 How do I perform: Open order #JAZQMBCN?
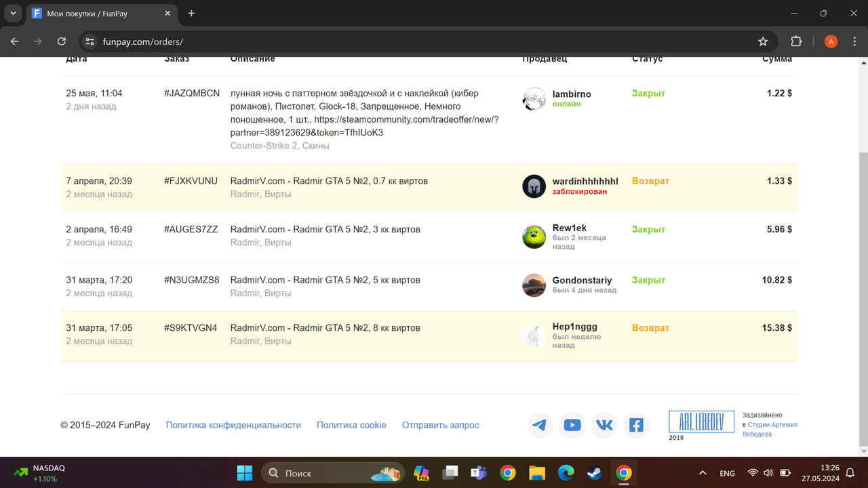coord(192,94)
